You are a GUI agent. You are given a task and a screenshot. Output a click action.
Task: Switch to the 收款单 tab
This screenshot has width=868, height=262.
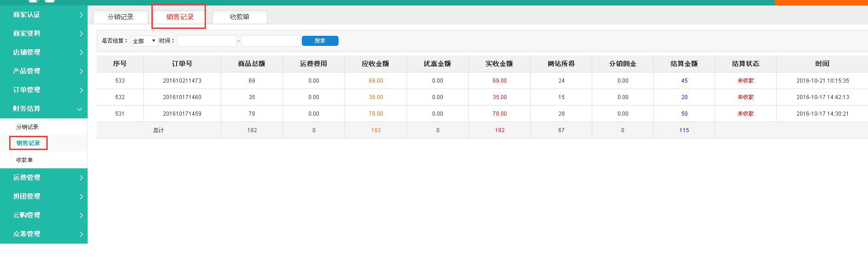click(x=240, y=17)
